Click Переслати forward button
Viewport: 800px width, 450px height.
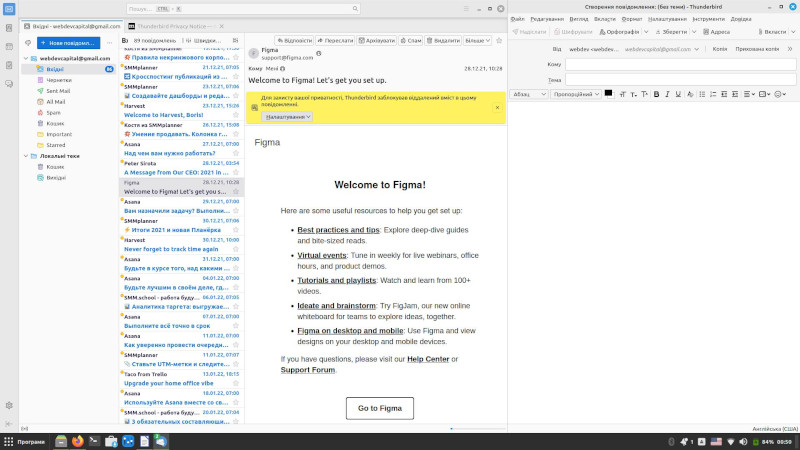(335, 40)
